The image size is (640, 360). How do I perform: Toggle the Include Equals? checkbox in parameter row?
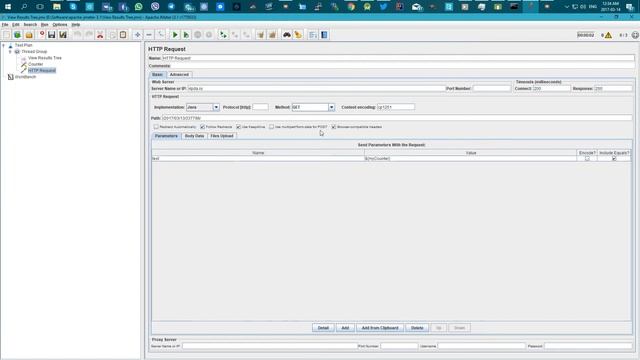pos(614,158)
